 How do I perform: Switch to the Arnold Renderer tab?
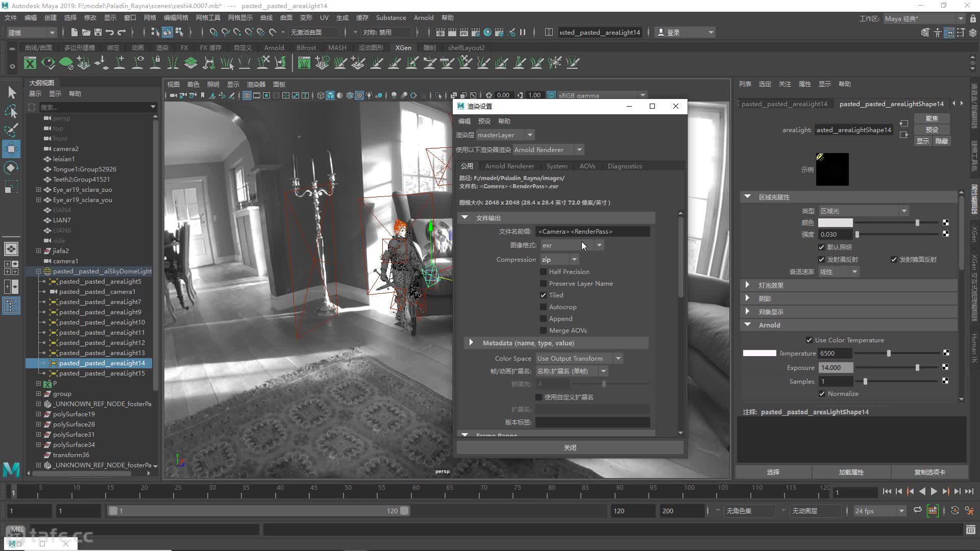pyautogui.click(x=509, y=166)
